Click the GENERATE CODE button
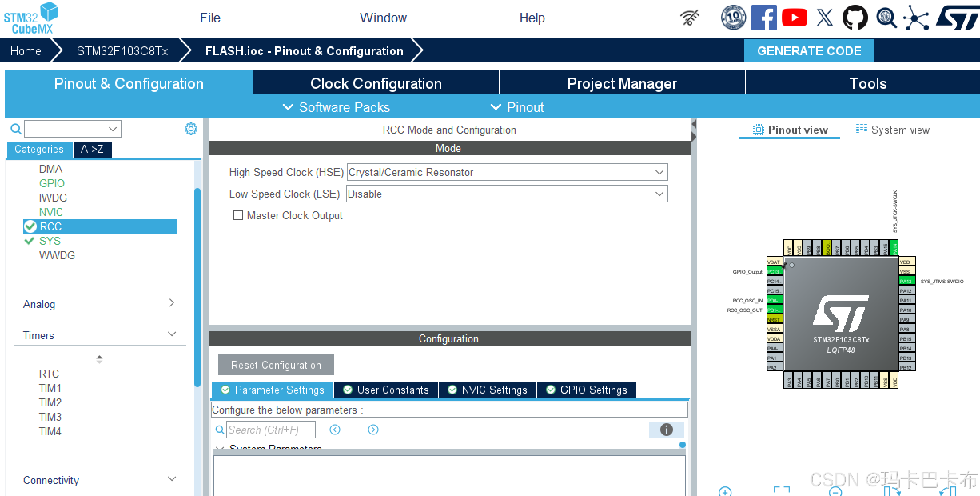 pyautogui.click(x=809, y=51)
